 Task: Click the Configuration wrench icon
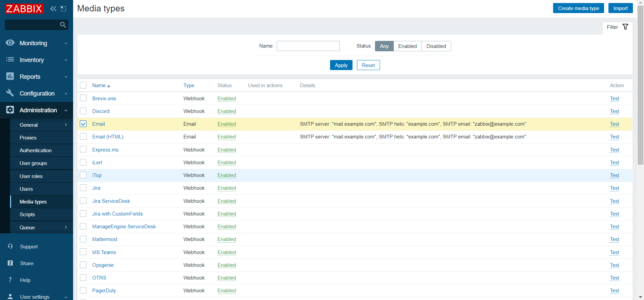pos(10,93)
